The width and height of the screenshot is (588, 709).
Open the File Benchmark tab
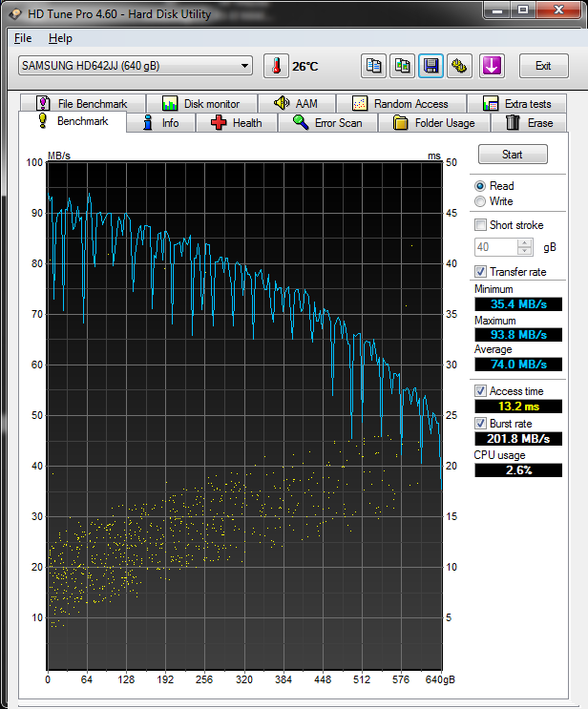pos(83,104)
